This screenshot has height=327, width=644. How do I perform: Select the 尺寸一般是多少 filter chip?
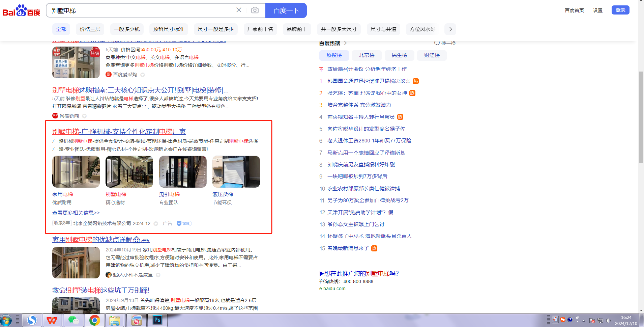click(216, 29)
